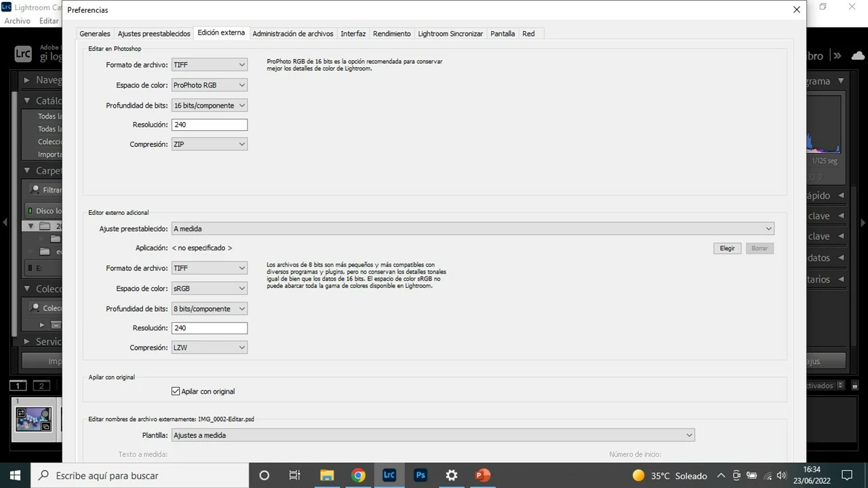The image size is (868, 488).
Task: Expand module picker double-arrow in Lightroom
Action: 837,56
